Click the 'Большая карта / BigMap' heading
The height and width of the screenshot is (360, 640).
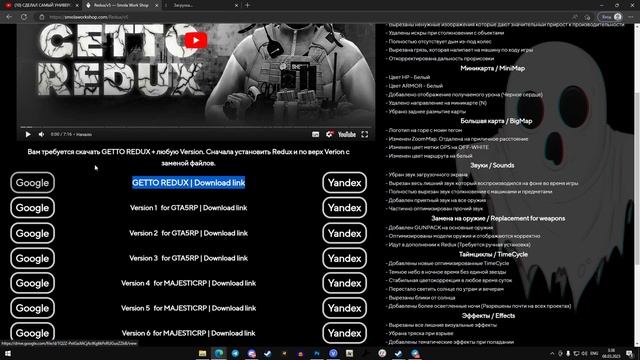click(496, 121)
